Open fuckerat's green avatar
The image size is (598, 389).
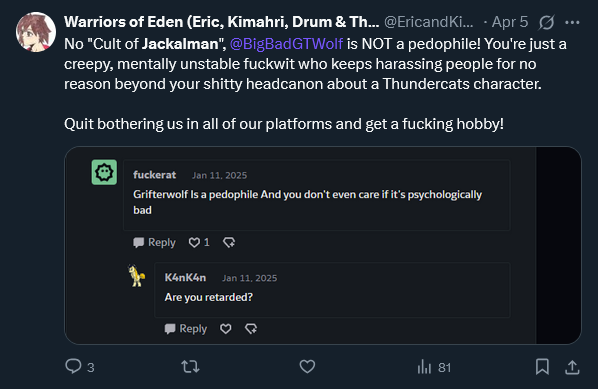(x=104, y=172)
